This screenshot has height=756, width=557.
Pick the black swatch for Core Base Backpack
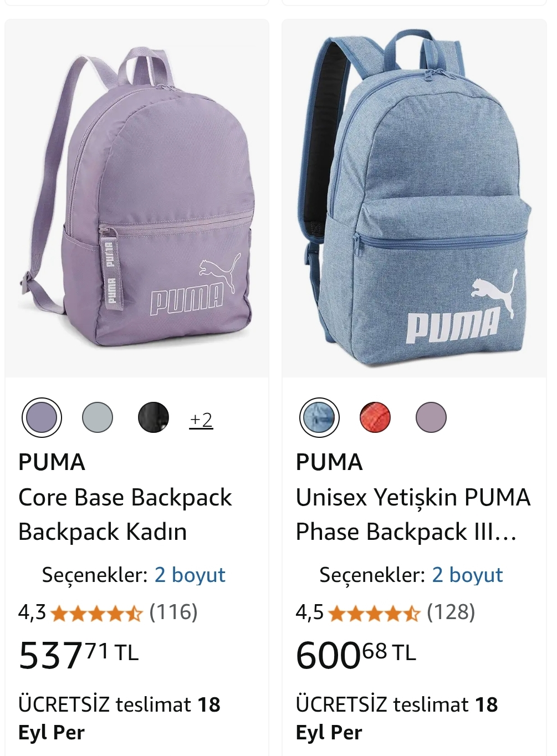[154, 417]
